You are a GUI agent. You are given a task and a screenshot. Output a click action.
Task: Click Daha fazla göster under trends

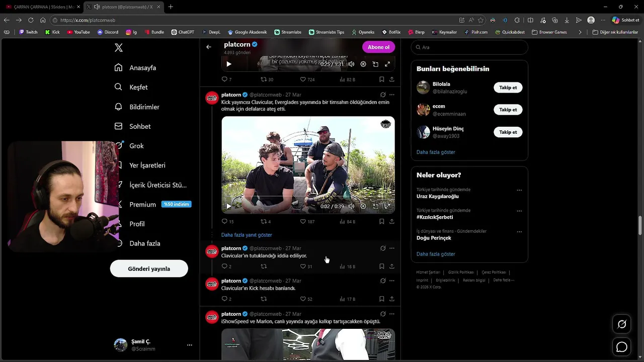point(436,254)
